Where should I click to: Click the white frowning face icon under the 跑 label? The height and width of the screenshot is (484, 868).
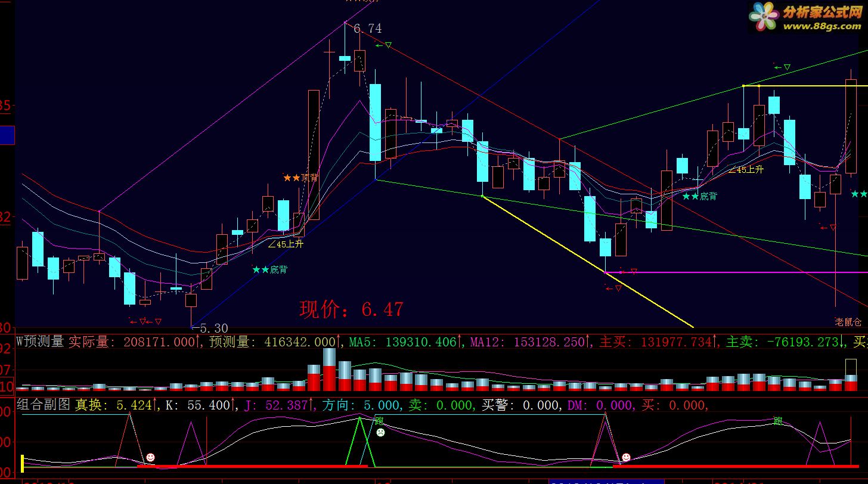[x=380, y=432]
